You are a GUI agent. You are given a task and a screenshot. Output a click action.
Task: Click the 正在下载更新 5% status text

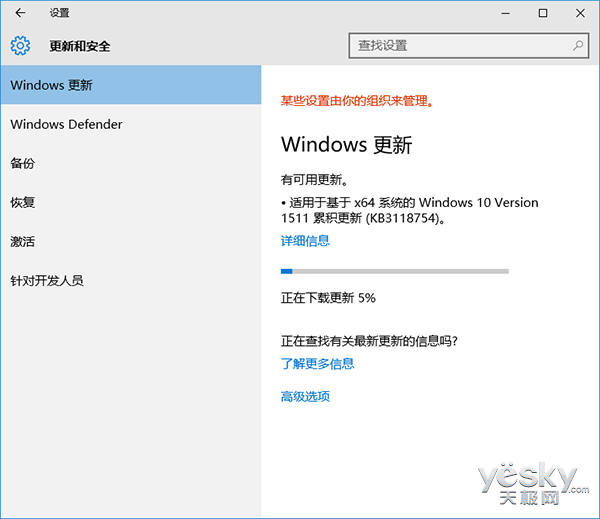point(328,298)
